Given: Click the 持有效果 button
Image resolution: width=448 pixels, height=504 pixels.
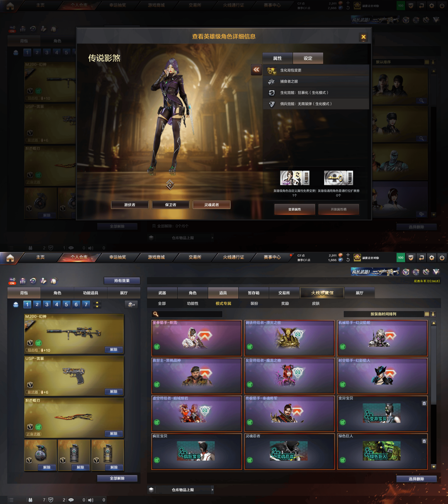Looking at the screenshot, I should point(122,281).
